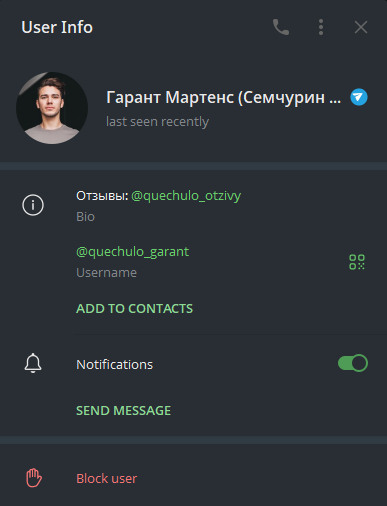Click the Notifications label row
The image size is (387, 506).
point(193,364)
